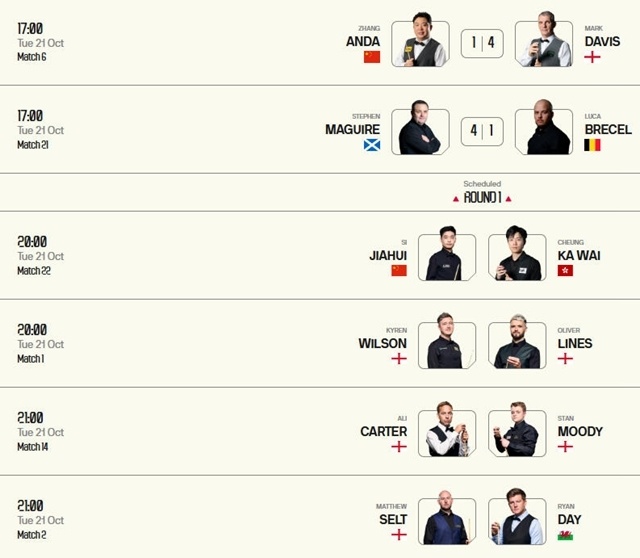Click England flag under Kyren Wilson
This screenshot has width=640, height=558.
399,358
